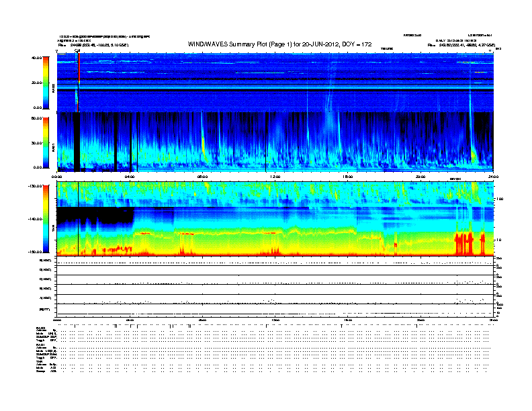
Task: Click the -150.00 label on TNR scale
Action: (35, 252)
